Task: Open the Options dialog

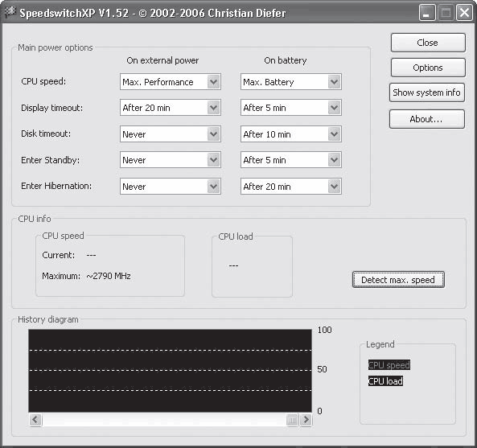Action: [428, 68]
